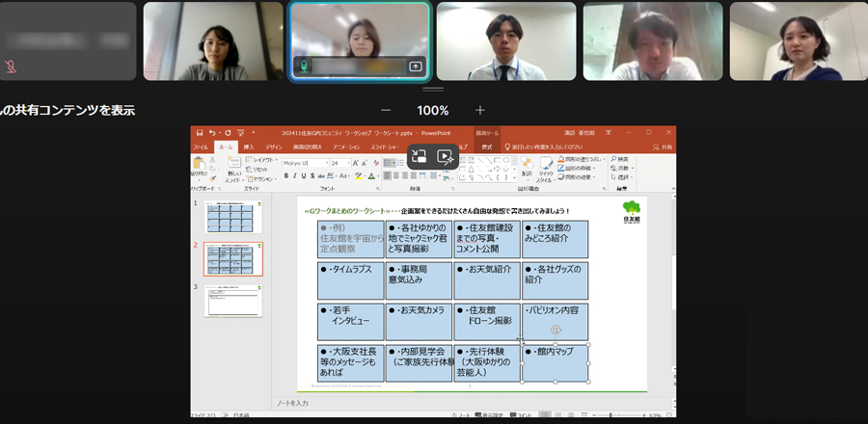Click the Increase Font Size icon

click(x=356, y=163)
